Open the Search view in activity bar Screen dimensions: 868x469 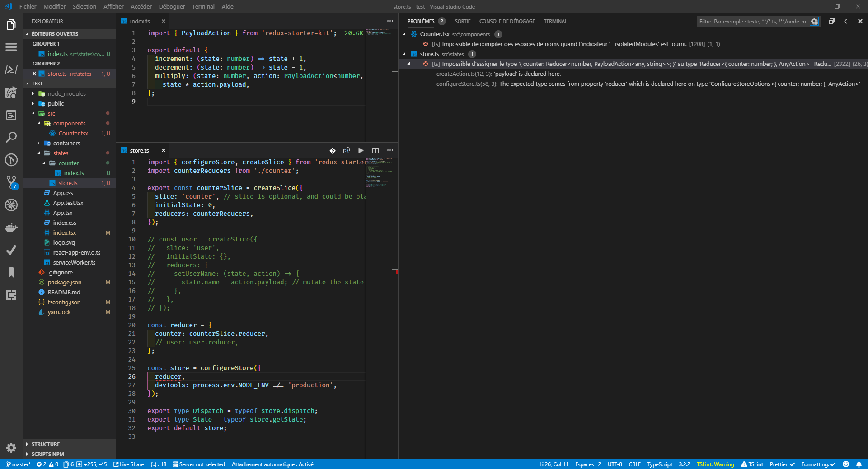11,137
